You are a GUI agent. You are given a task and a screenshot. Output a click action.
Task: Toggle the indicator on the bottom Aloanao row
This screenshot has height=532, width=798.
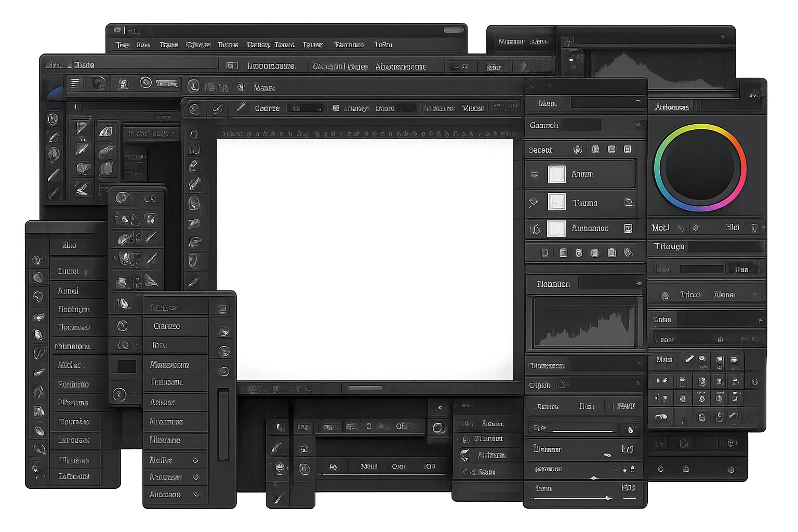[x=196, y=495]
